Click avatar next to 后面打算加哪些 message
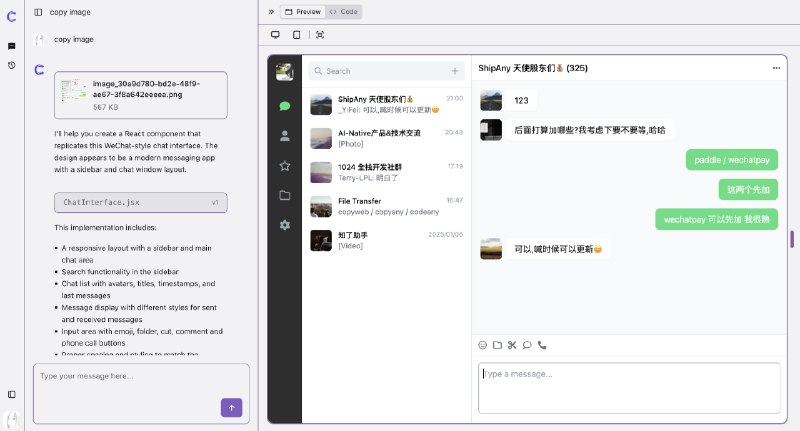This screenshot has height=431, width=800. (x=491, y=130)
